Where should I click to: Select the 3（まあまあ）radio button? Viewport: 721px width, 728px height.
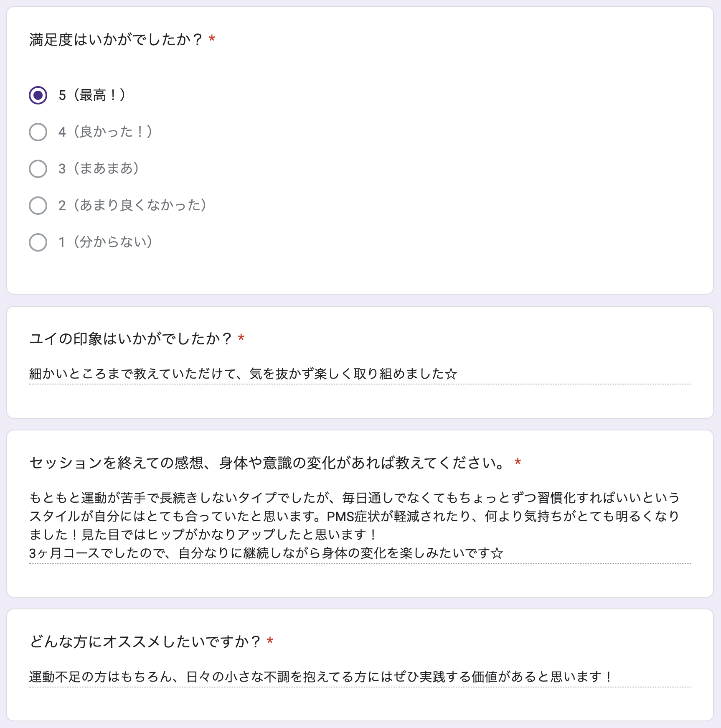tap(38, 169)
